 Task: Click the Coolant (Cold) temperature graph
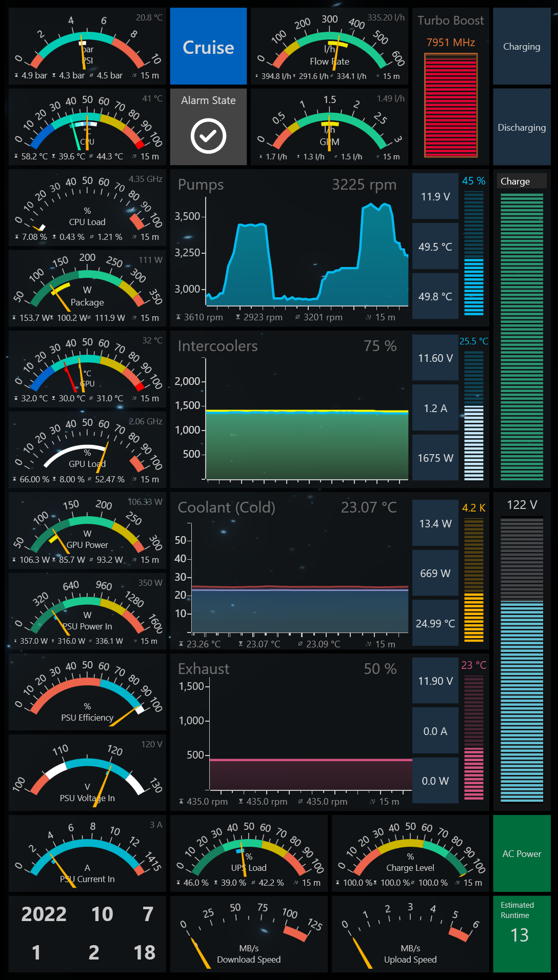click(x=300, y=584)
